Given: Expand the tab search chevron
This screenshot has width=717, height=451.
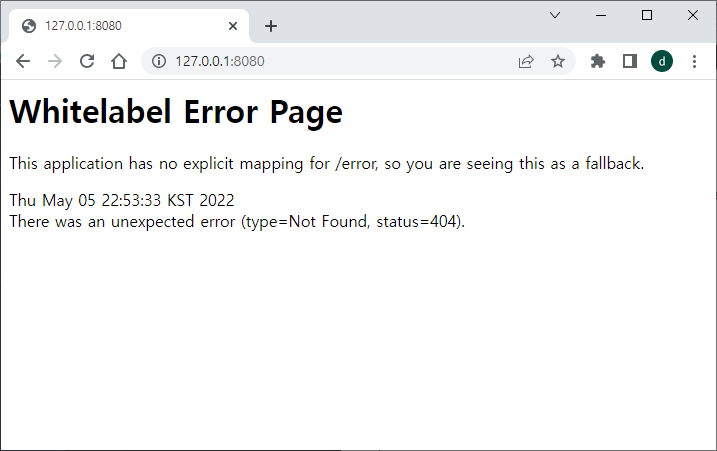Looking at the screenshot, I should [x=555, y=15].
